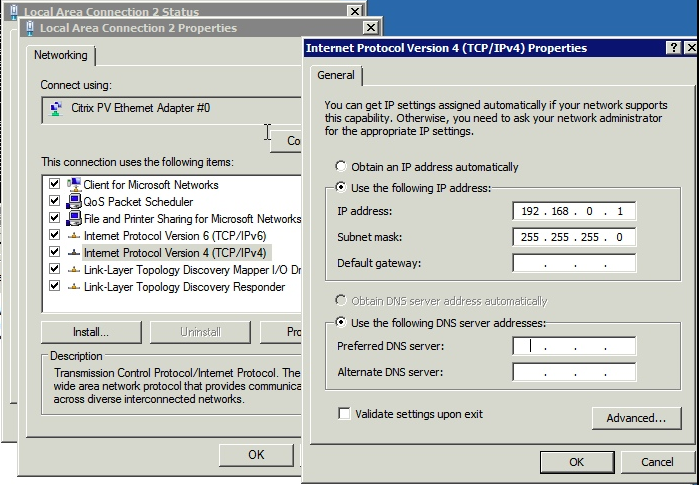700x486 pixels.
Task: Select Link-Layer Topology Discovery Responder item
Action: pyautogui.click(x=184, y=287)
